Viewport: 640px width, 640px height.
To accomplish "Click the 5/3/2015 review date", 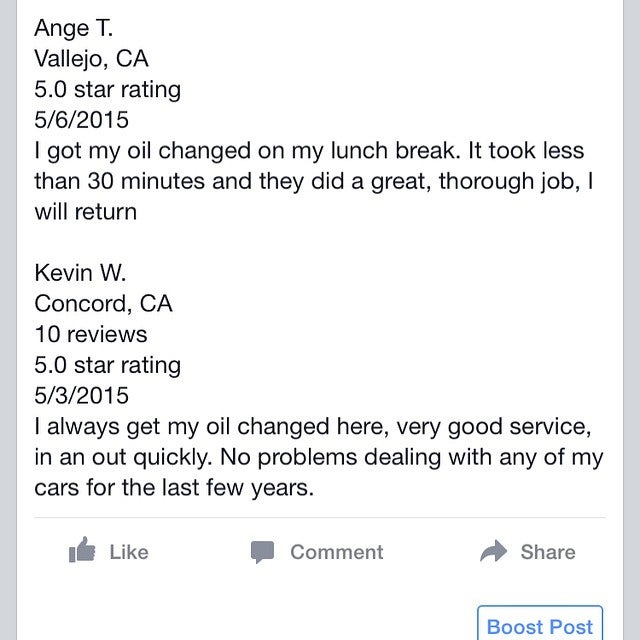I will (81, 396).
